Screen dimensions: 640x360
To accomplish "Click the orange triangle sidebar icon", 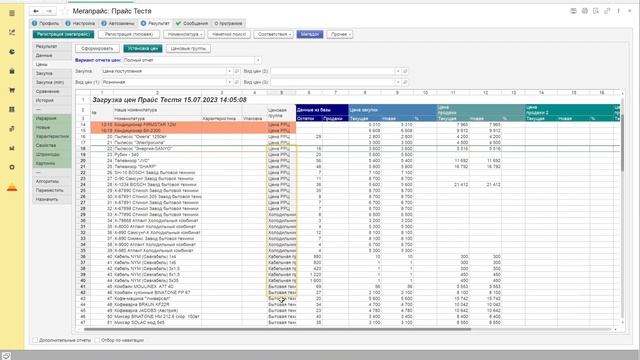I will coord(12,188).
